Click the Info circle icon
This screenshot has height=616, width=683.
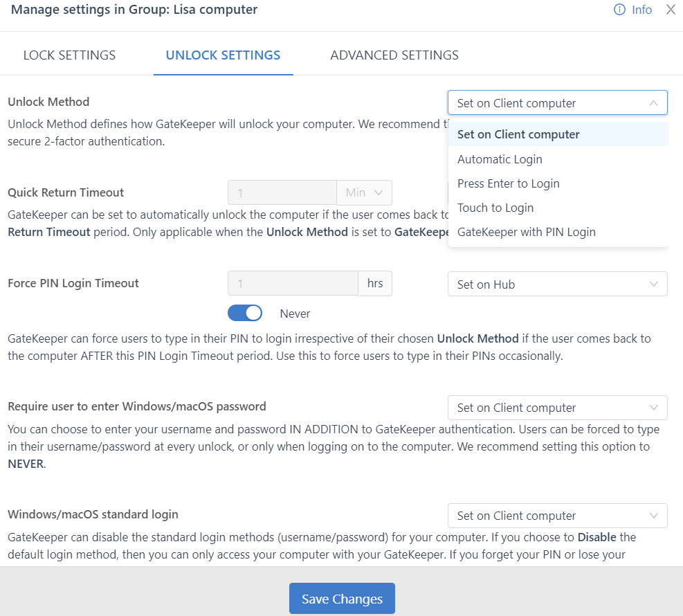[620, 10]
